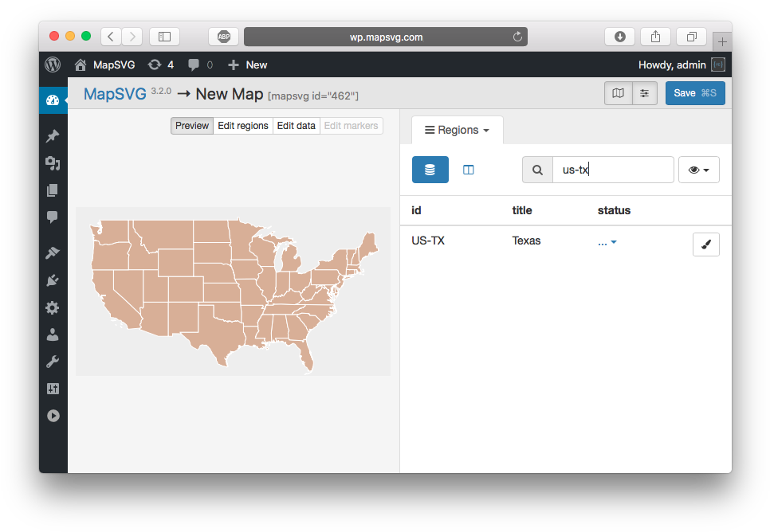
Task: Go forward in Safari browser
Action: point(132,37)
